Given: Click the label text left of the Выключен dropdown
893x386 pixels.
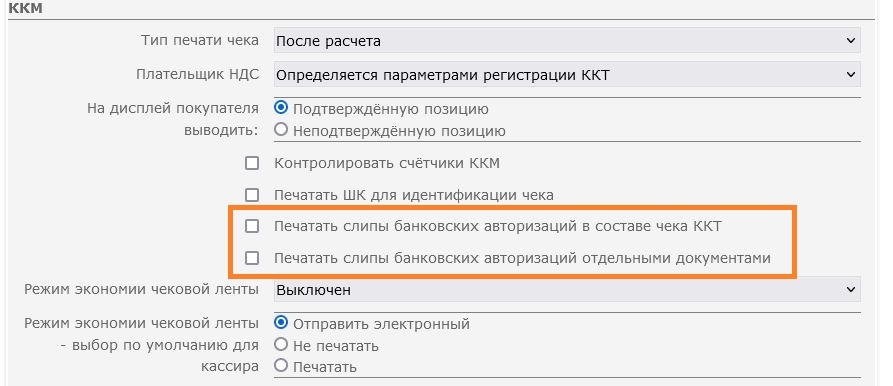Looking at the screenshot, I should 141,289.
